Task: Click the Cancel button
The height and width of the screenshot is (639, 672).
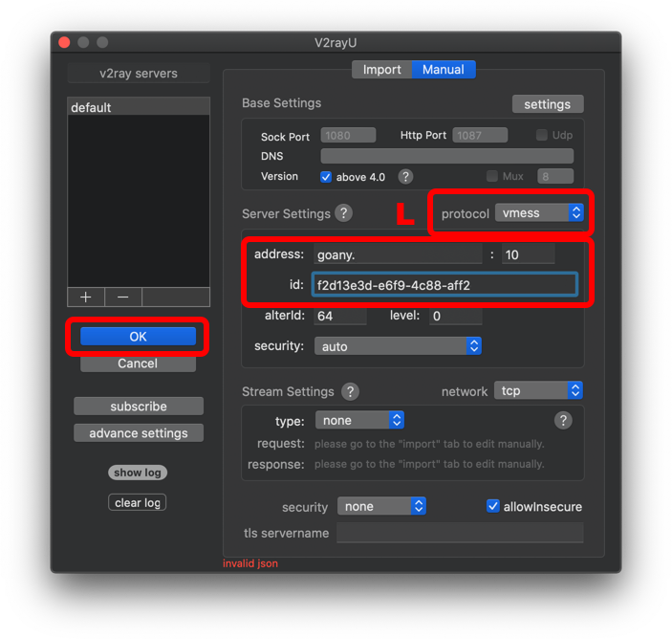Action: 138,364
